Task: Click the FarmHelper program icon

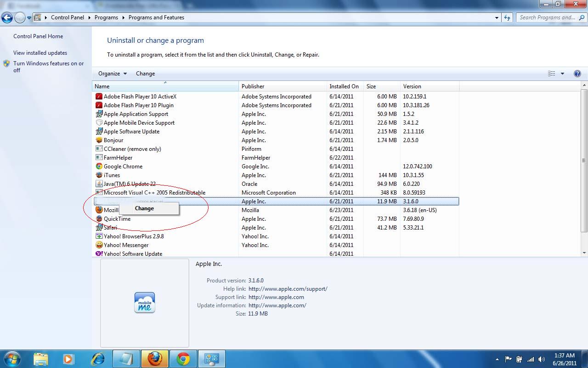Action: click(x=99, y=158)
